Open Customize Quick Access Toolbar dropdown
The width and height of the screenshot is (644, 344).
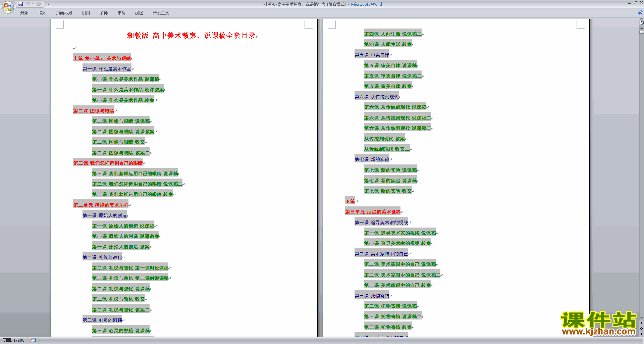coord(48,4)
